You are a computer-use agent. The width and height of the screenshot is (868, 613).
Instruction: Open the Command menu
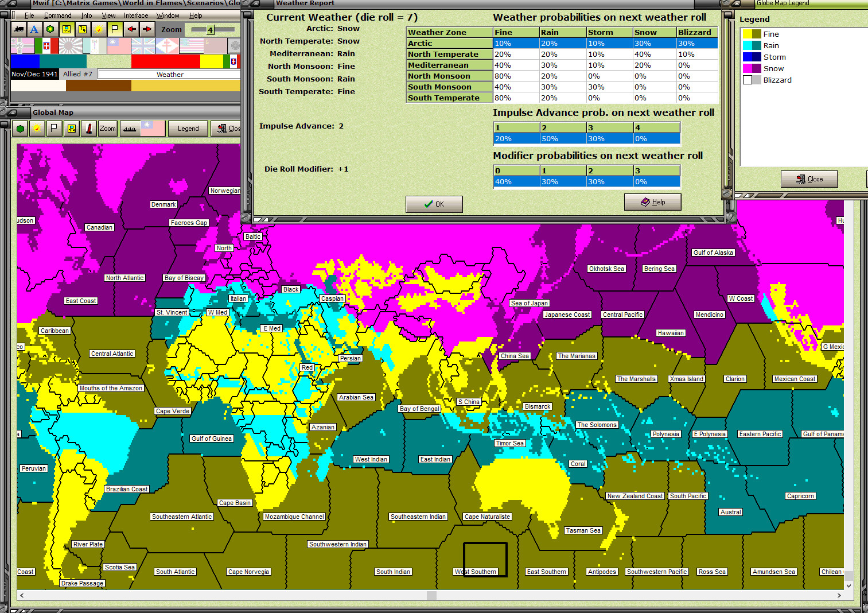[58, 15]
